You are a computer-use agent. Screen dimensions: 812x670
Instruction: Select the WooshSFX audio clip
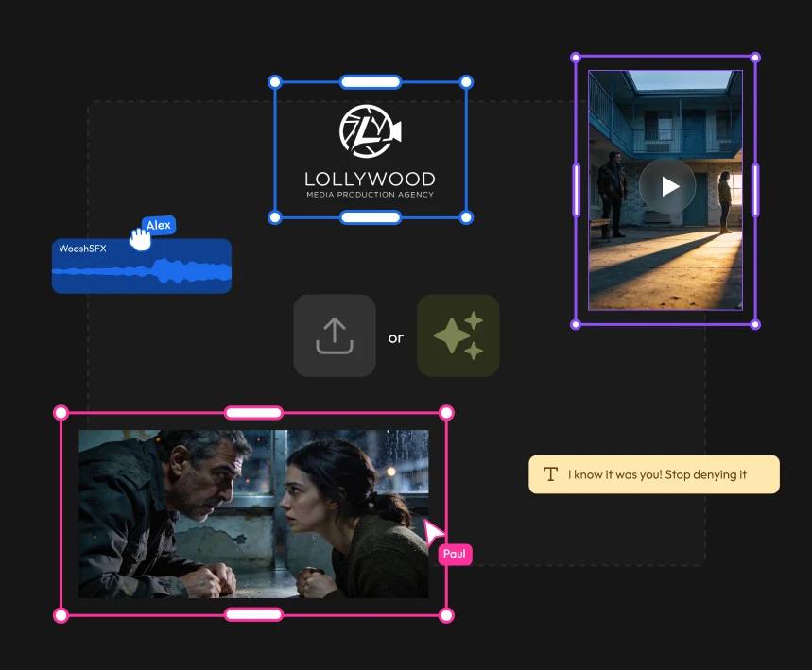point(142,266)
